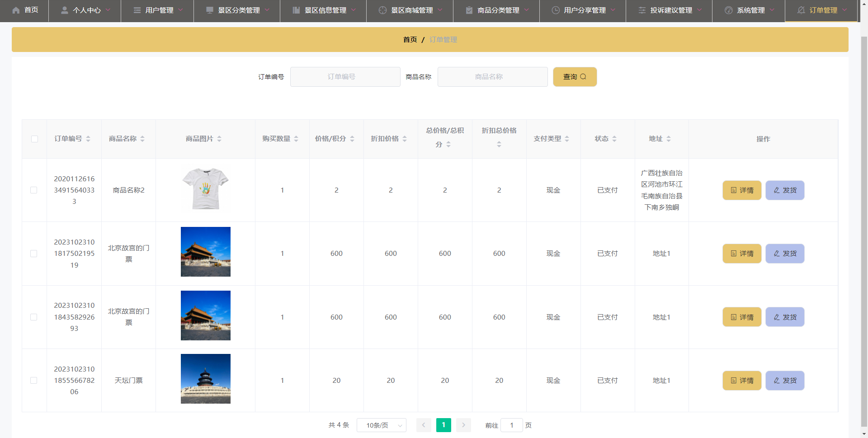This screenshot has height=438, width=868.
Task: Open the 天坛 temple product thumbnail
Action: coord(206,379)
